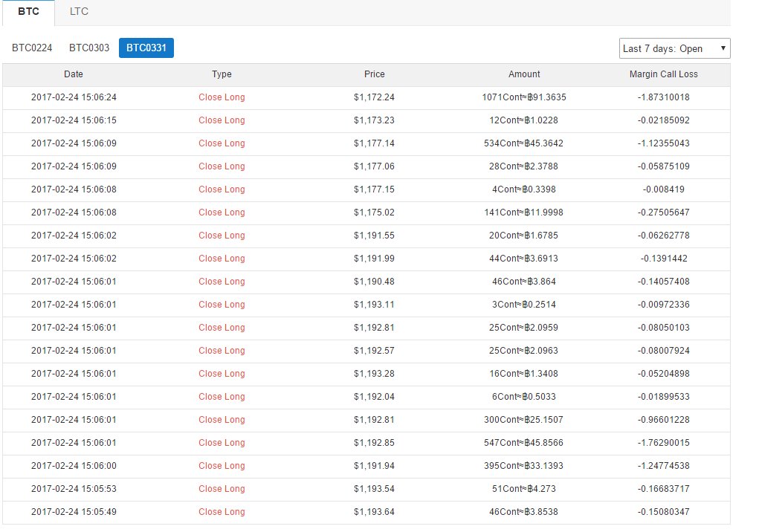Image resolution: width=759 pixels, height=532 pixels.
Task: Click the loss value -0.05875109
Action: 664,166
